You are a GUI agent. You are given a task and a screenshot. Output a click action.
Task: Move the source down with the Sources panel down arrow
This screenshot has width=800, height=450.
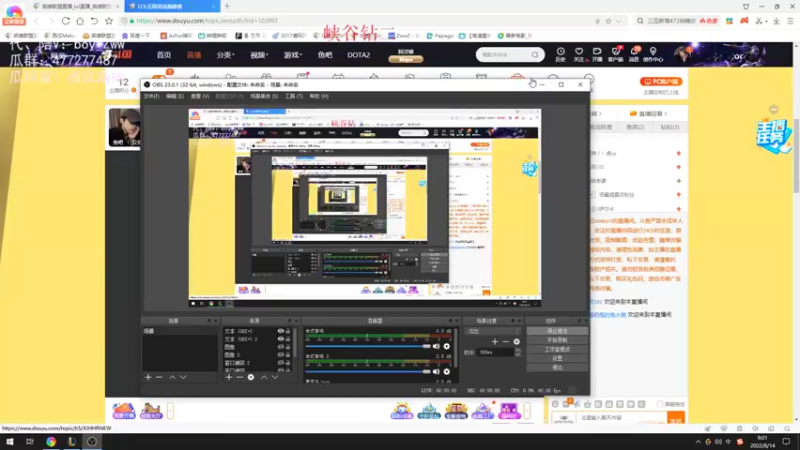274,377
